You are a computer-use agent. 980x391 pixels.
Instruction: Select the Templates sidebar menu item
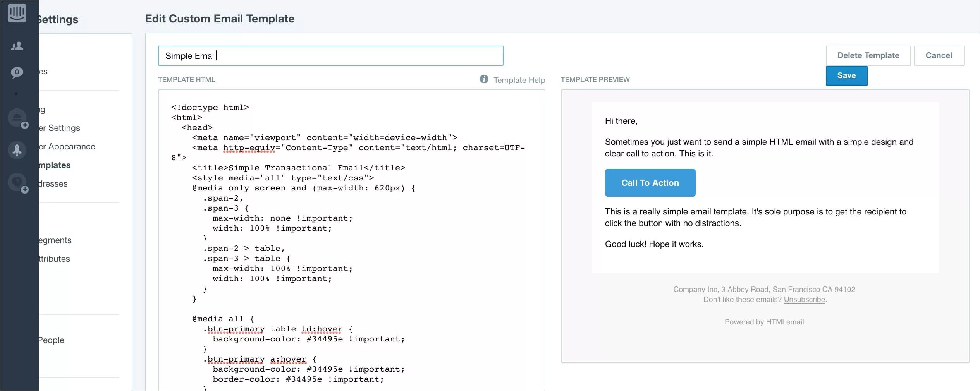pyautogui.click(x=55, y=165)
